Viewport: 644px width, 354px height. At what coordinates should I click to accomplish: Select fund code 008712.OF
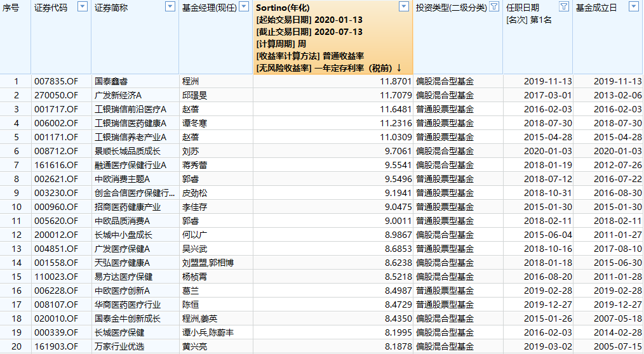(x=57, y=151)
